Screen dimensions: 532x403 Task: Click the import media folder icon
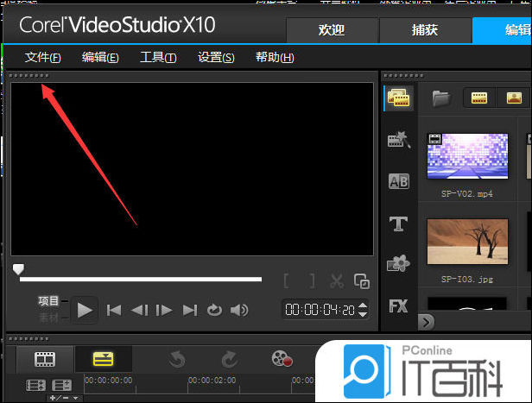pyautogui.click(x=441, y=98)
